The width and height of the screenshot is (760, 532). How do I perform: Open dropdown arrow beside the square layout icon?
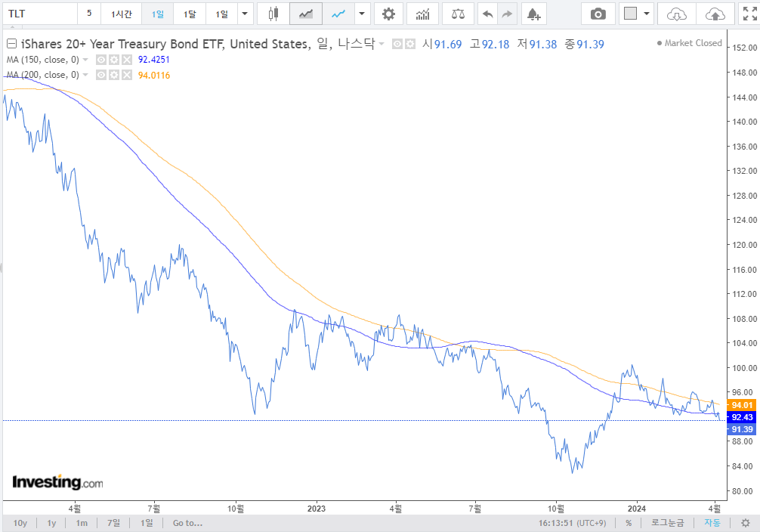pyautogui.click(x=647, y=14)
